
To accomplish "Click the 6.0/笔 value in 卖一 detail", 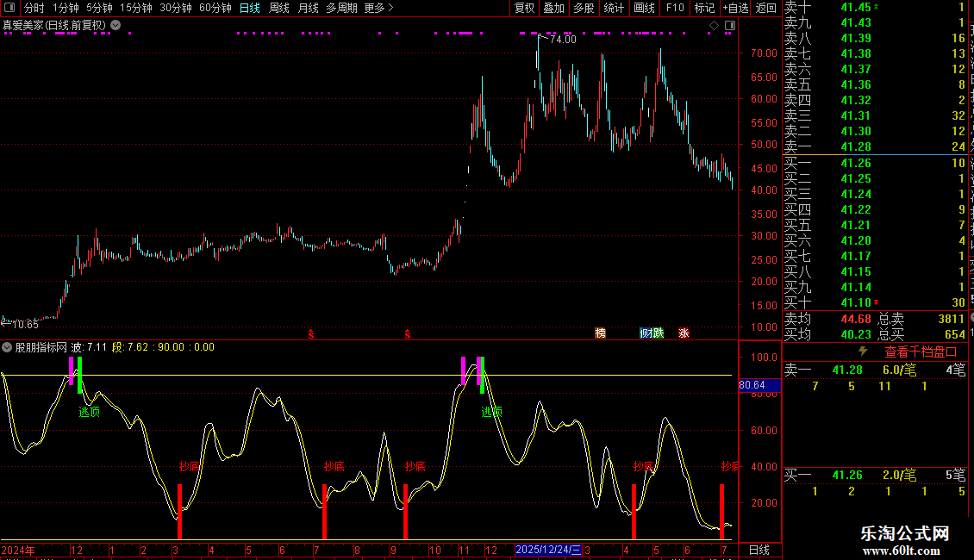I will point(900,370).
